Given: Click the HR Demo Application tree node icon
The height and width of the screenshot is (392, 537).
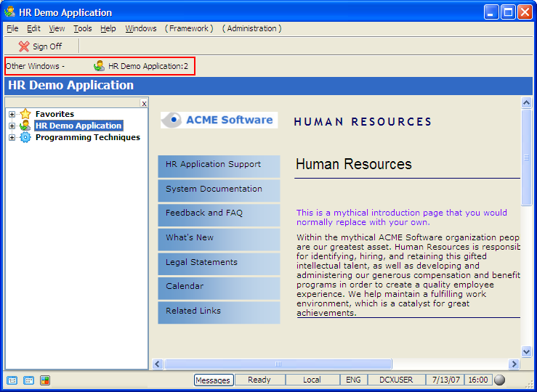Looking at the screenshot, I should (25, 126).
